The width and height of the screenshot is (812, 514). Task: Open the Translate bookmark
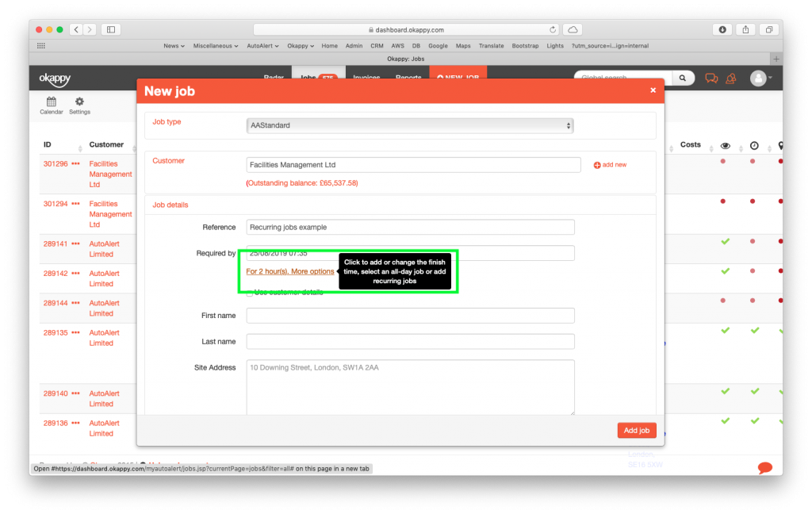pos(492,45)
